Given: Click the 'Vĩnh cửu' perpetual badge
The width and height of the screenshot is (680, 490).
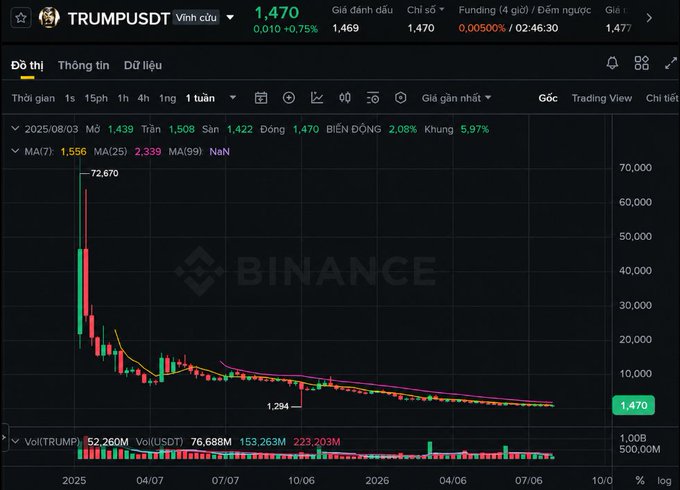Looking at the screenshot, I should [x=196, y=18].
